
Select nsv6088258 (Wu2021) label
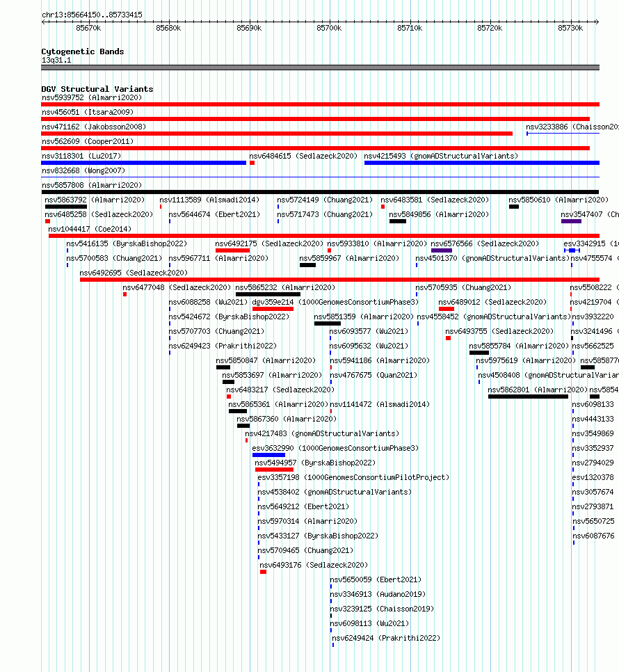[208, 302]
